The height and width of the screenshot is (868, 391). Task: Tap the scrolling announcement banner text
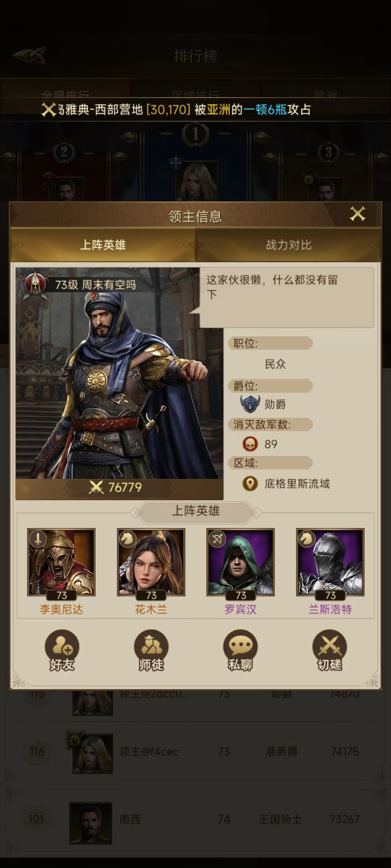185,109
